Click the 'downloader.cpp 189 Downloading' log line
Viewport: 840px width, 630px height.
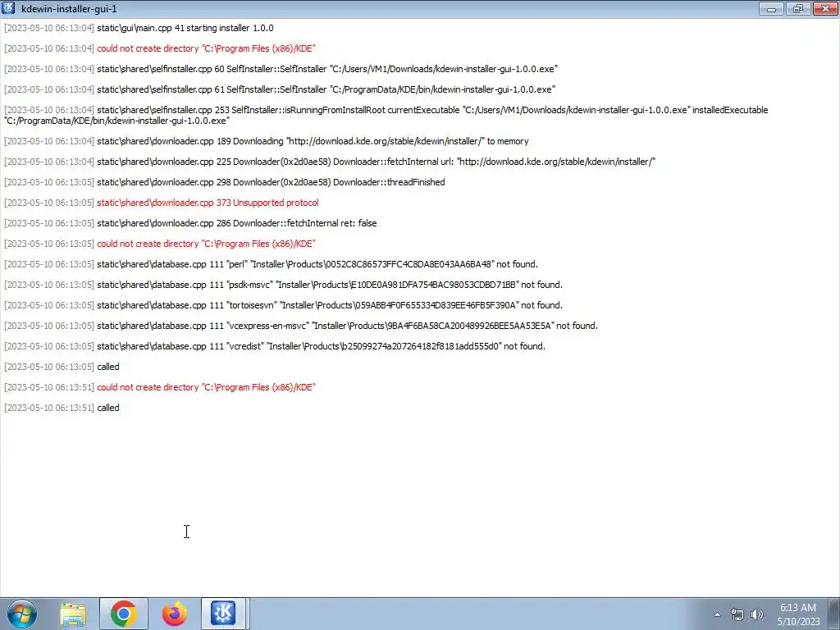[x=267, y=141]
